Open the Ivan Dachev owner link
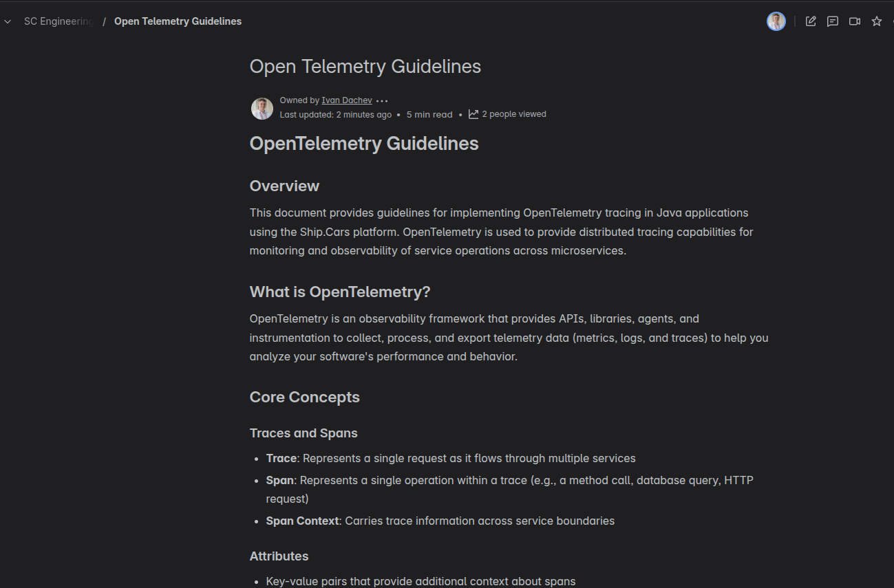 point(346,100)
